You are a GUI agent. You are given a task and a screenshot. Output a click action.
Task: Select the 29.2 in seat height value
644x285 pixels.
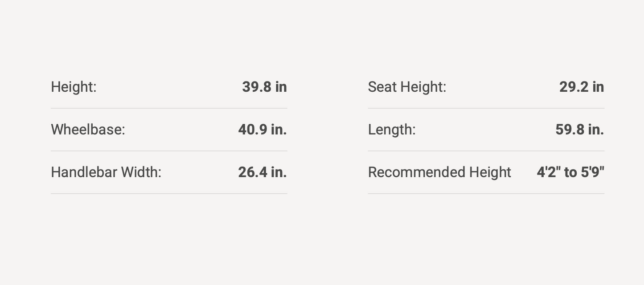click(582, 87)
